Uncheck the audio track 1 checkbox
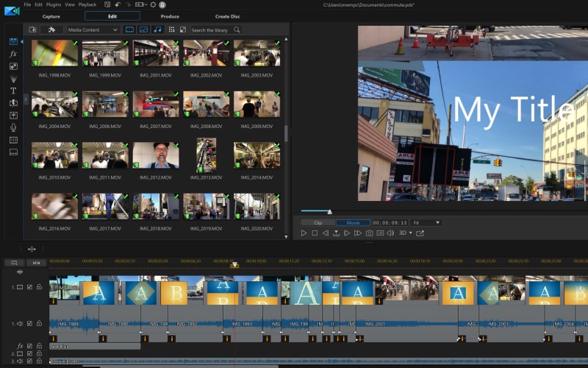Image resolution: width=588 pixels, height=368 pixels. pyautogui.click(x=29, y=323)
